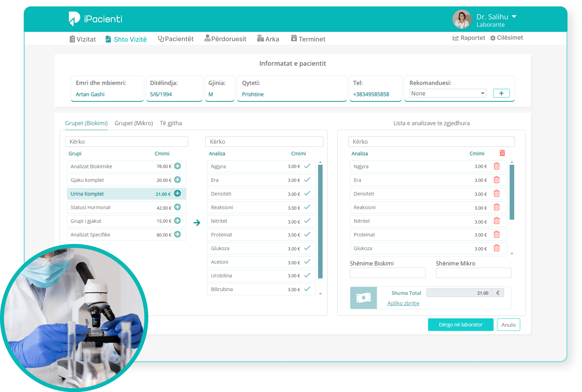Open Përdoruesit section

225,39
